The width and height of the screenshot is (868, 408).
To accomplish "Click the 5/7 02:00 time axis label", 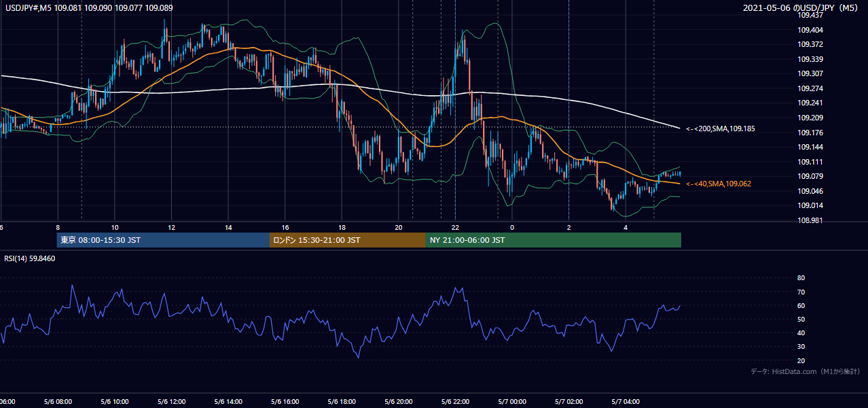I will tap(569, 402).
